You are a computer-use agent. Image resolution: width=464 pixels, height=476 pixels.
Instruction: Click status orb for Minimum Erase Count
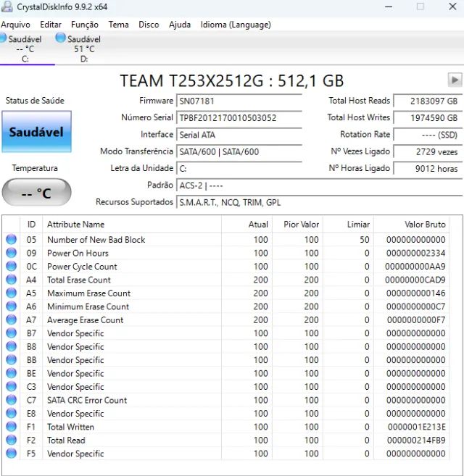(12, 306)
